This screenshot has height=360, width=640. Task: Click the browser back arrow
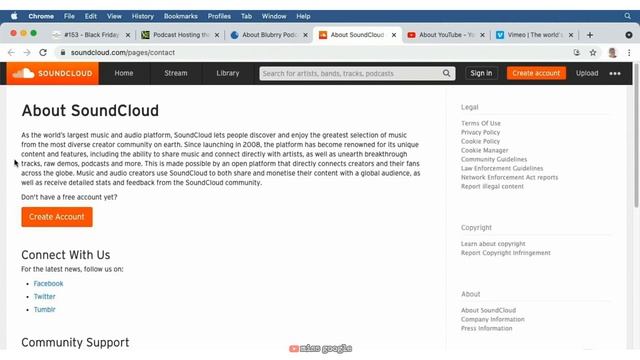click(x=11, y=53)
